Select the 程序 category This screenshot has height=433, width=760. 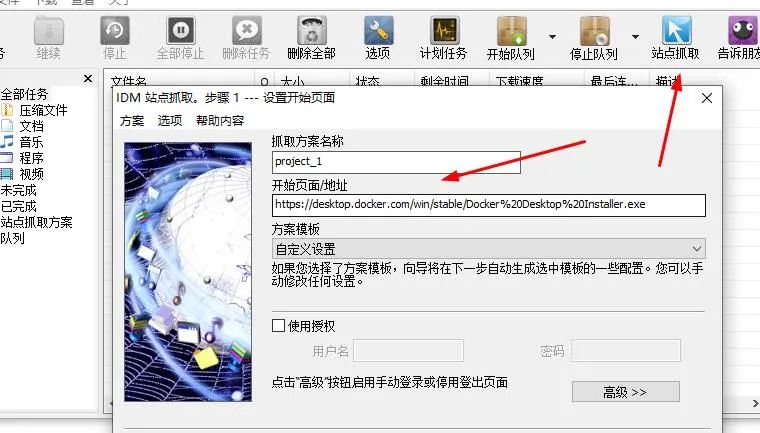tap(32, 158)
